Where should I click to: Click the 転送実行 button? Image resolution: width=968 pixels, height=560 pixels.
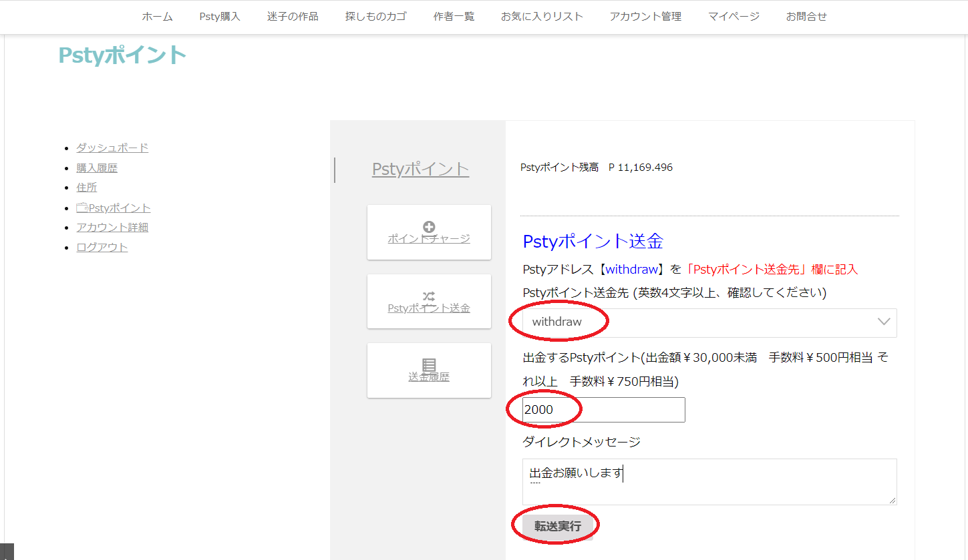557,527
